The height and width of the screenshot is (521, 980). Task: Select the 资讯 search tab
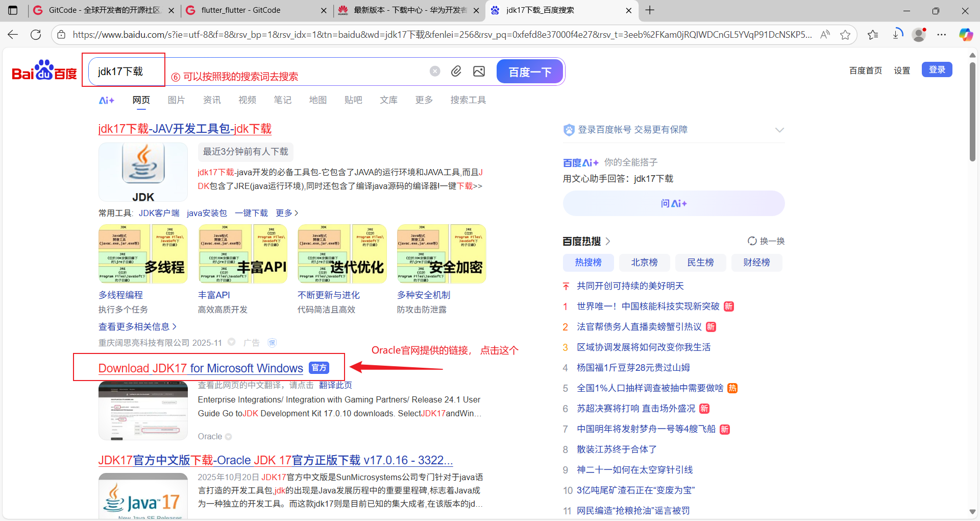click(212, 100)
